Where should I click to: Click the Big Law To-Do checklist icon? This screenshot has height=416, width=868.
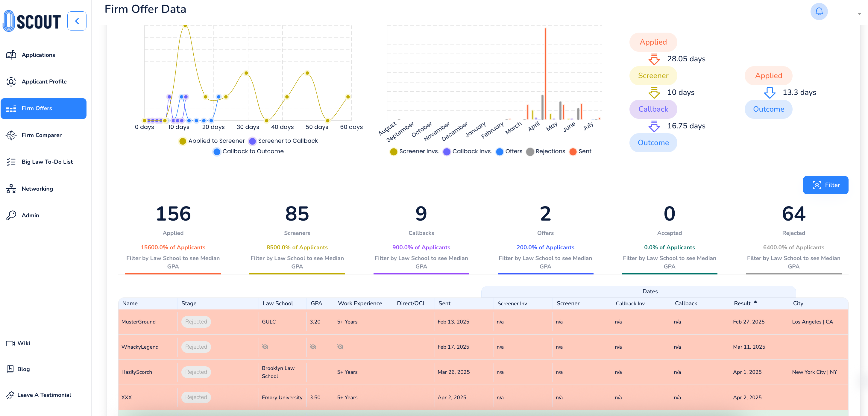tap(11, 162)
